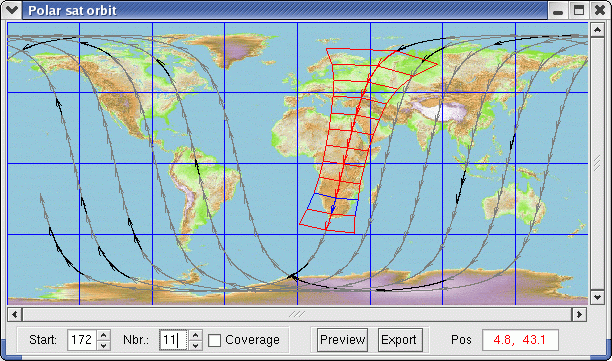Minimize the Polar sat orbit window
This screenshot has width=612, height=361.
coord(558,10)
